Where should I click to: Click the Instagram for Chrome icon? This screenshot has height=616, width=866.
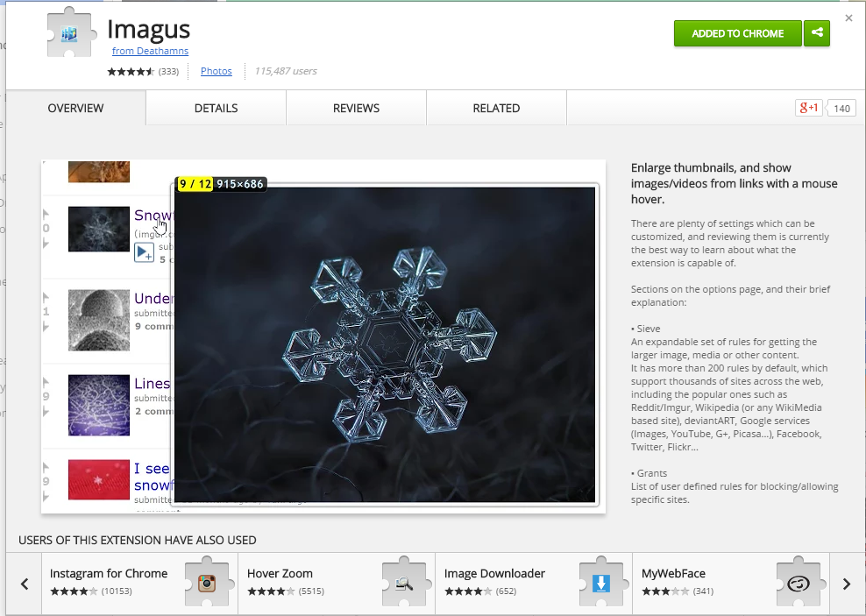coord(207,583)
